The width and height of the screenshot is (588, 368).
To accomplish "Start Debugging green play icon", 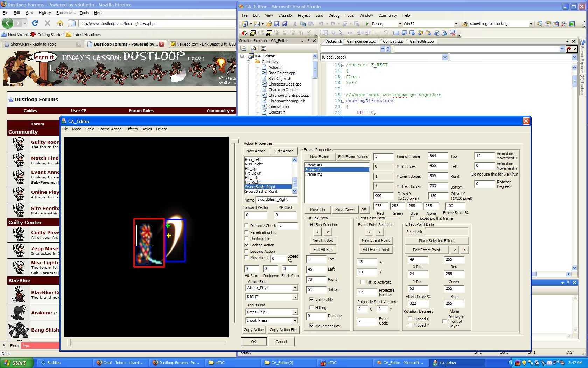I will [367, 24].
